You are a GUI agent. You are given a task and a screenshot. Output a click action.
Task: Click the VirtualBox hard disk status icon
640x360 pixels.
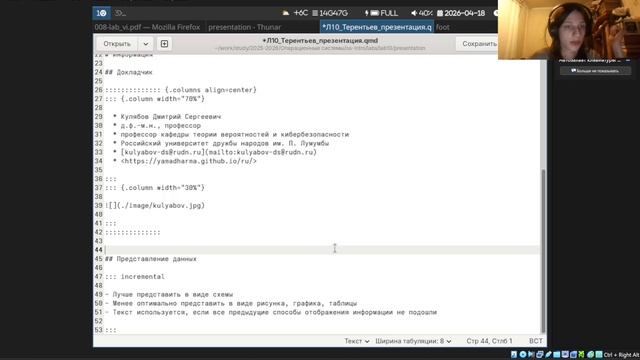[513, 354]
